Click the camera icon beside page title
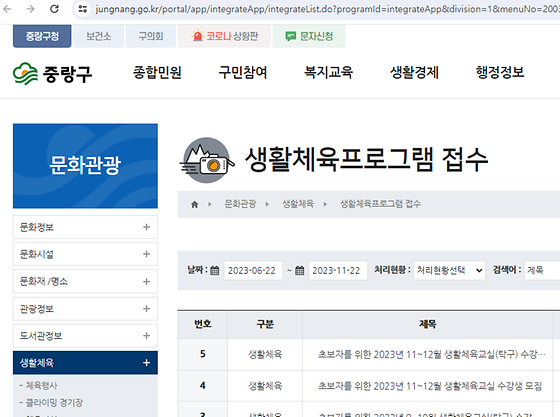Viewport: 560px width, 417px height. (x=207, y=160)
